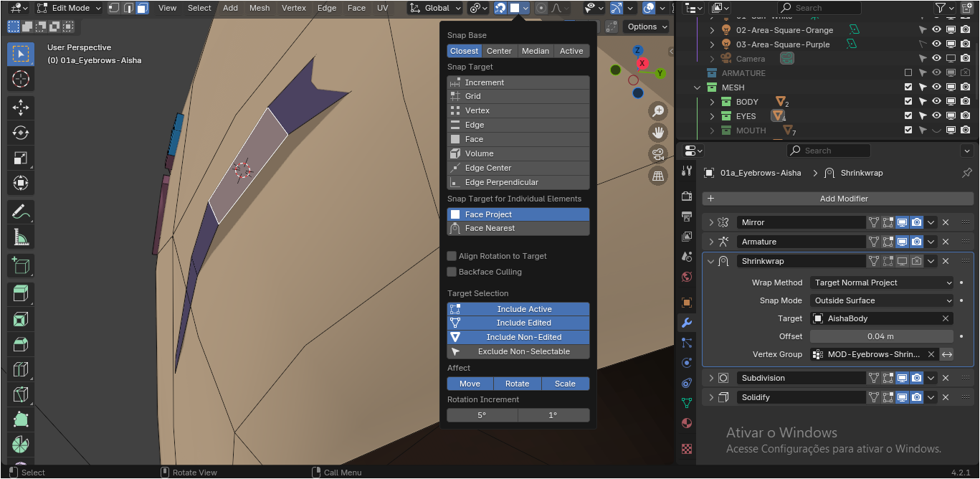This screenshot has height=479, width=980.
Task: Open the Wrap Method dropdown
Action: (882, 283)
